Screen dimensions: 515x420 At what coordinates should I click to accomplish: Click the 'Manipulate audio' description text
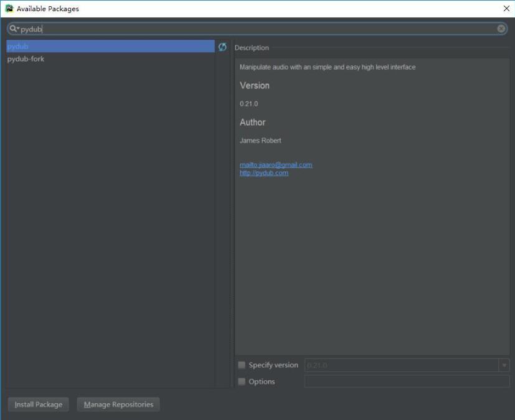point(328,67)
